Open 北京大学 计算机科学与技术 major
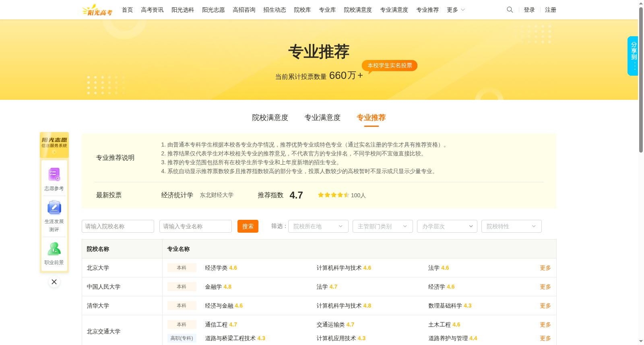This screenshot has width=644, height=345. pyautogui.click(x=339, y=268)
